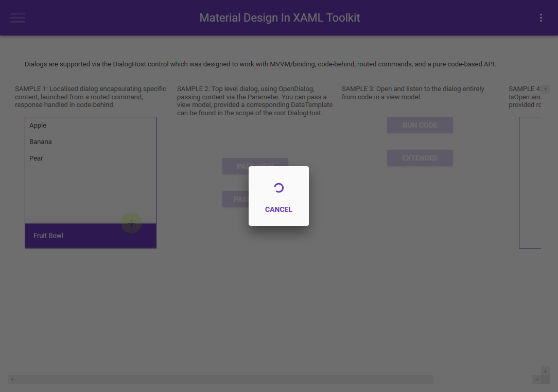The image size is (558, 392).
Task: Click the horizontal scrollbar thumb
Action: click(225, 380)
